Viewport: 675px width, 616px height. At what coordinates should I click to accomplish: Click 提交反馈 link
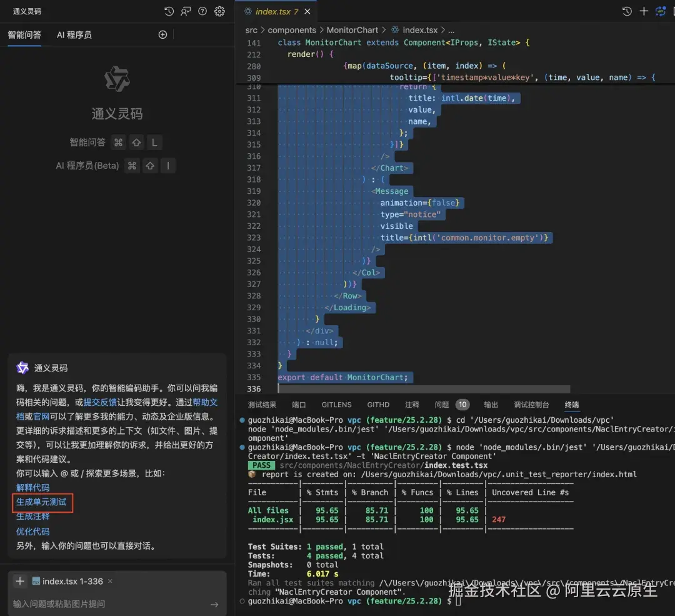point(100,402)
